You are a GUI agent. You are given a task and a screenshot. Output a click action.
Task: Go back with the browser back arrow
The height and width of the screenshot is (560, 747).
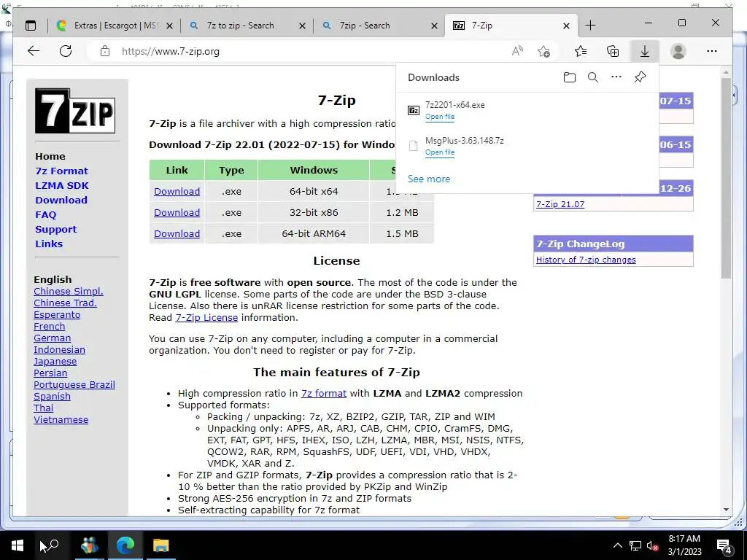(34, 51)
